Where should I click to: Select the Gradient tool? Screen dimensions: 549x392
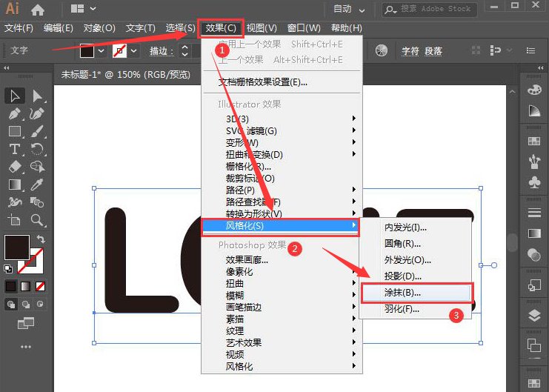pos(15,185)
